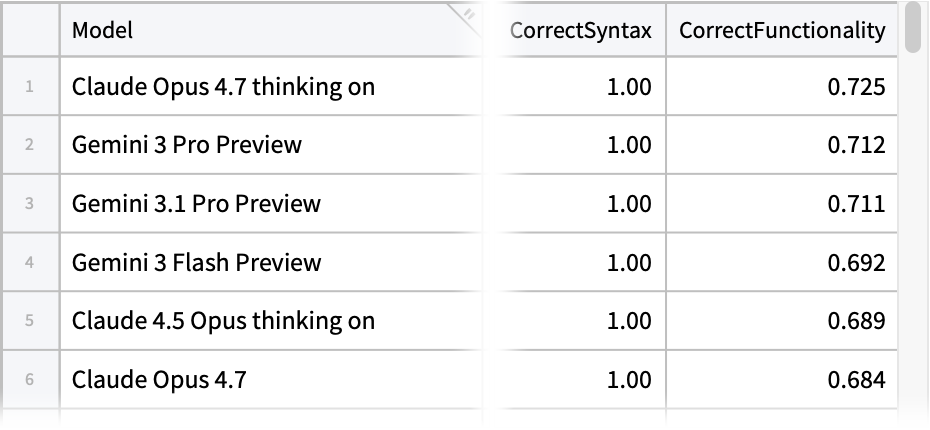Select row number 6
Screen dimensions: 930x430
pyautogui.click(x=29, y=380)
